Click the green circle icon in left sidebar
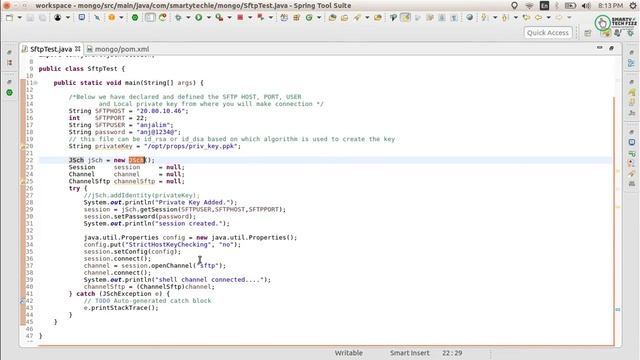 (9, 93)
